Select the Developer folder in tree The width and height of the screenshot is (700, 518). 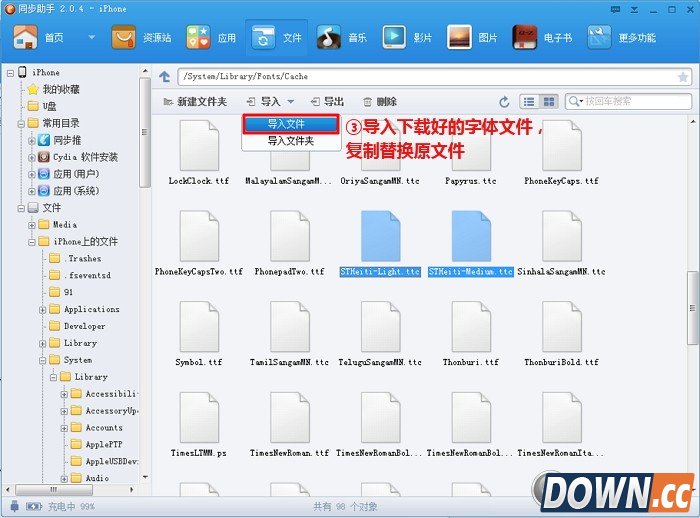(x=84, y=326)
